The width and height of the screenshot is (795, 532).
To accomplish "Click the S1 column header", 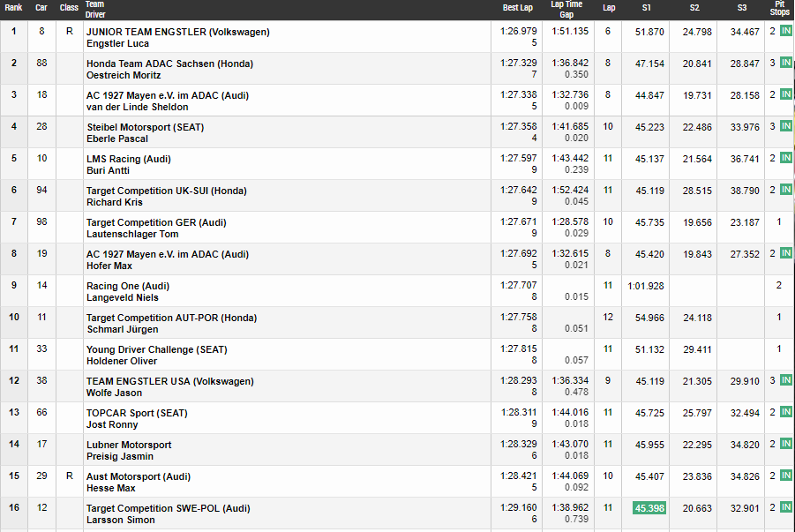I will [x=647, y=8].
